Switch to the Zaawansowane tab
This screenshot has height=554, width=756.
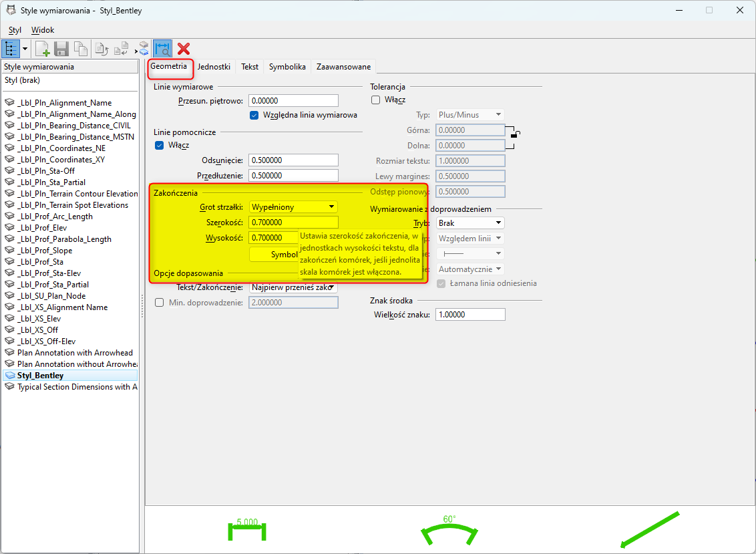tap(343, 67)
